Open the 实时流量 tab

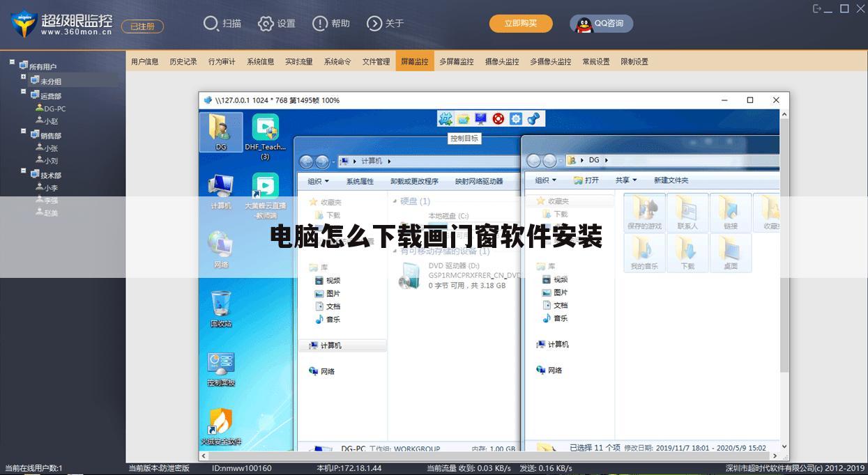(x=298, y=61)
